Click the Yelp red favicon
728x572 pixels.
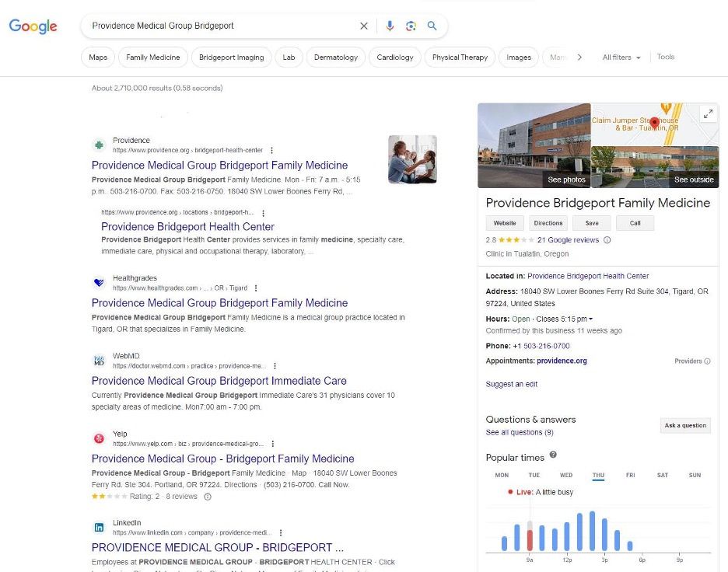(x=99, y=438)
